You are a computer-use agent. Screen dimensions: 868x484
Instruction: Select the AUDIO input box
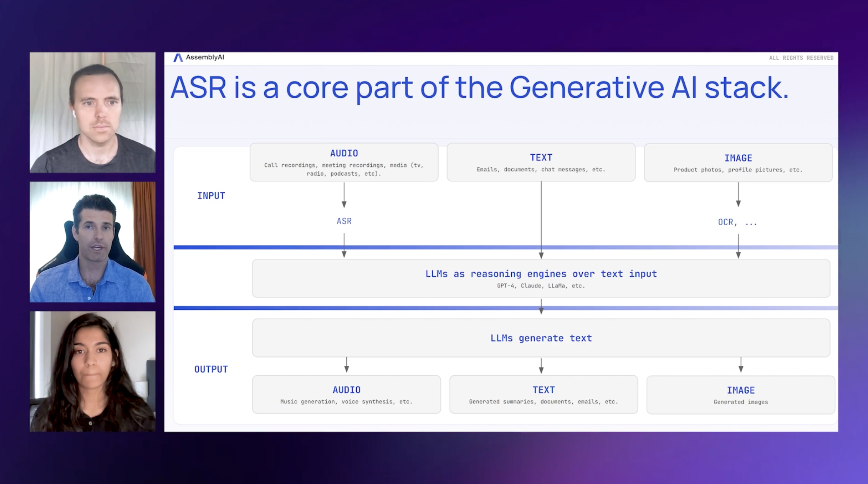pyautogui.click(x=344, y=162)
